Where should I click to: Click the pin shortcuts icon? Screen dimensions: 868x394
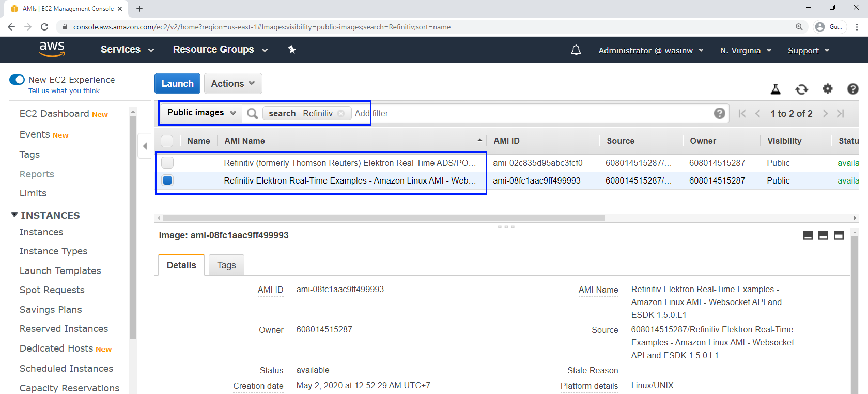(x=292, y=49)
